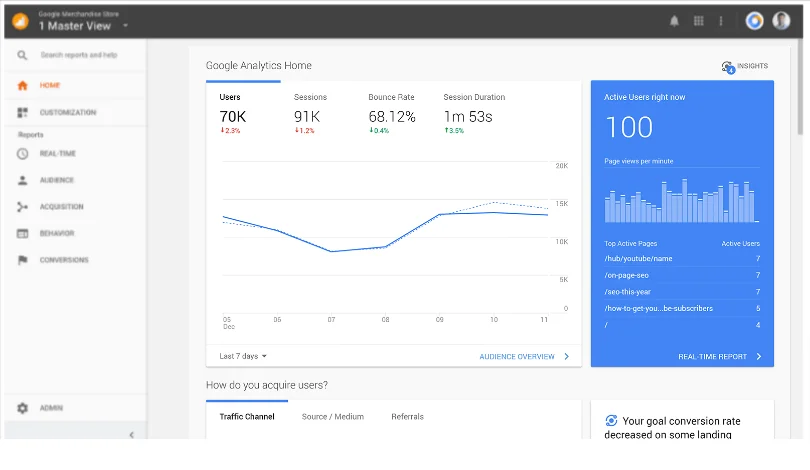Open the 1 Master View dropdown
Viewport: 810px width, 470px height.
click(x=83, y=26)
